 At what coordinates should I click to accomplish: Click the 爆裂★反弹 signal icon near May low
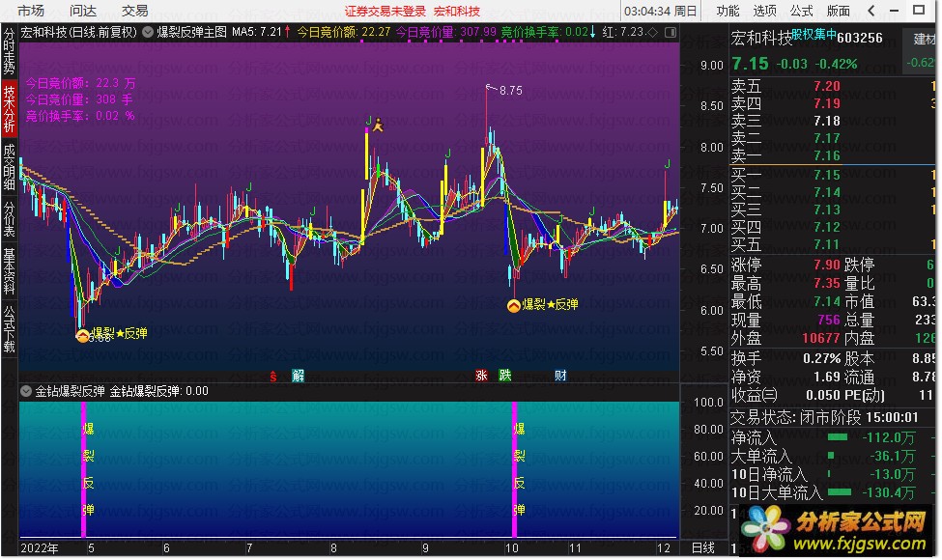click(x=83, y=336)
